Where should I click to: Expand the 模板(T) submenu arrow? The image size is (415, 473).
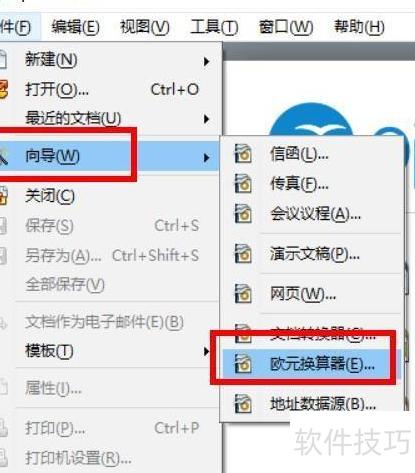coord(207,351)
